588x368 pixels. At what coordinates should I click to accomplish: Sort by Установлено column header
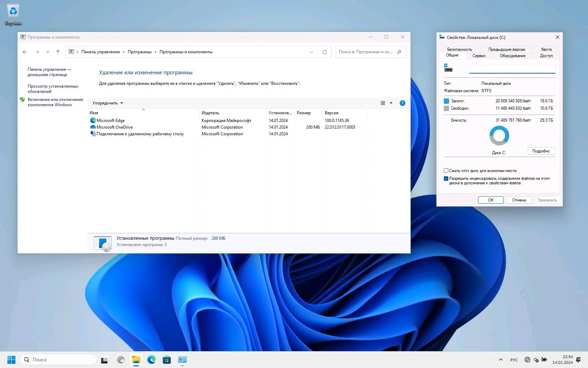point(280,113)
